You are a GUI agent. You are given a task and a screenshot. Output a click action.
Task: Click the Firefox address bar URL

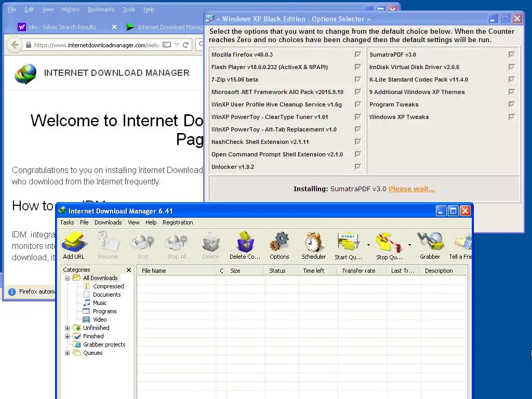96,45
